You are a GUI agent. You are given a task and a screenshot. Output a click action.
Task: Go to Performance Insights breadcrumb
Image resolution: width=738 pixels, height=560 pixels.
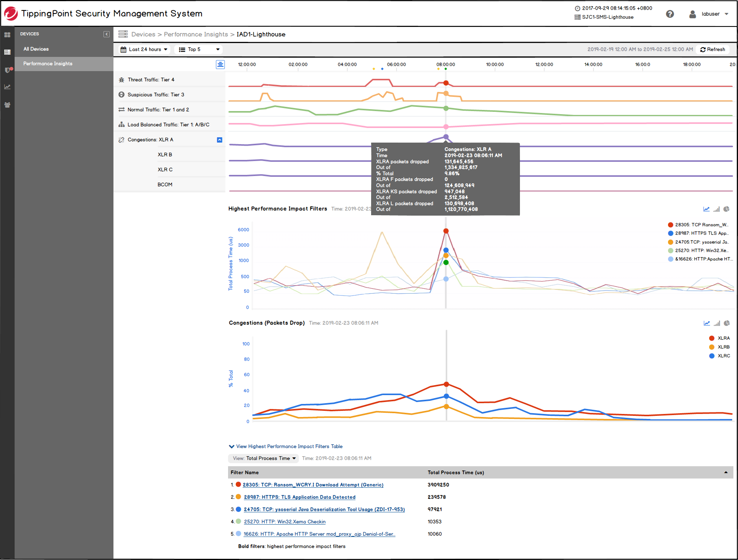196,35
